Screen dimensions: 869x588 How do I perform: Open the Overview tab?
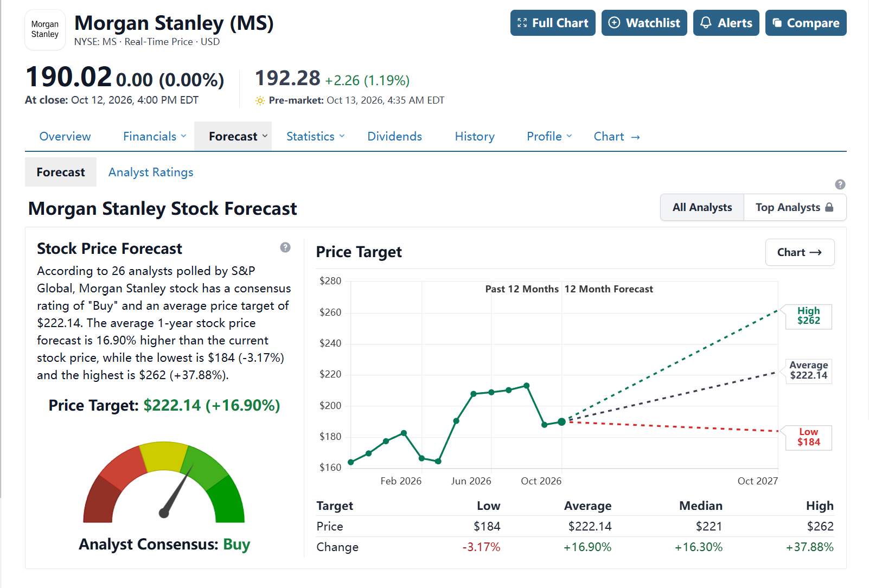point(65,136)
